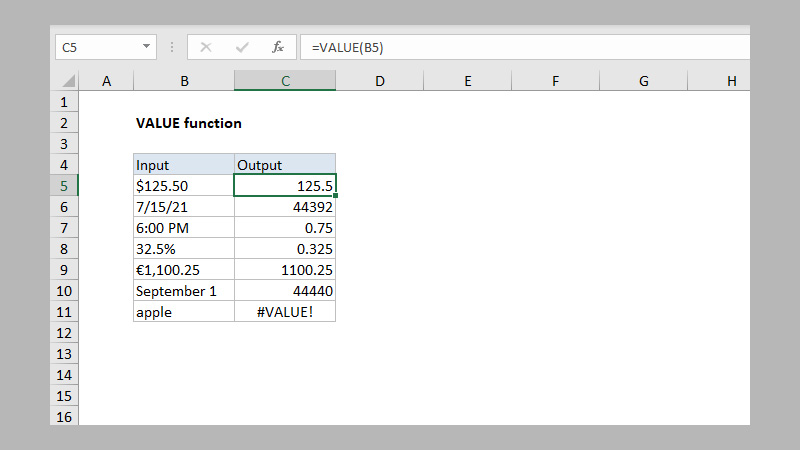Click the Name Box showing C5
800x450 pixels.
(x=95, y=47)
